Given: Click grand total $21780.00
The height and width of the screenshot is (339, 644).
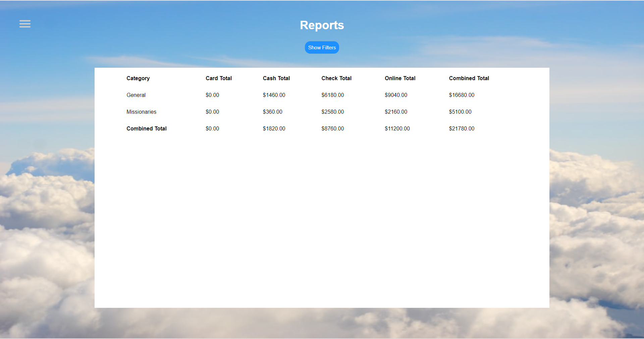Looking at the screenshot, I should [x=462, y=128].
